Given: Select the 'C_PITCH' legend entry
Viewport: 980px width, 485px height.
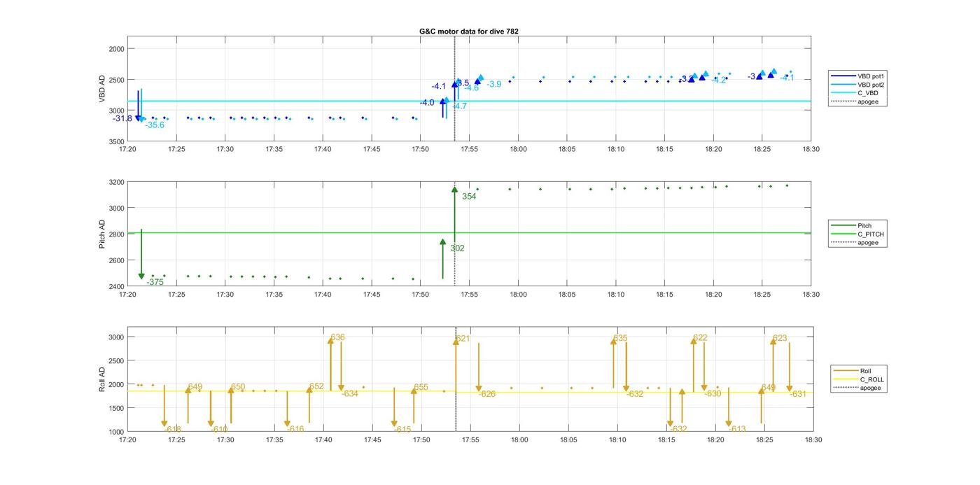Looking at the screenshot, I should (857, 234).
